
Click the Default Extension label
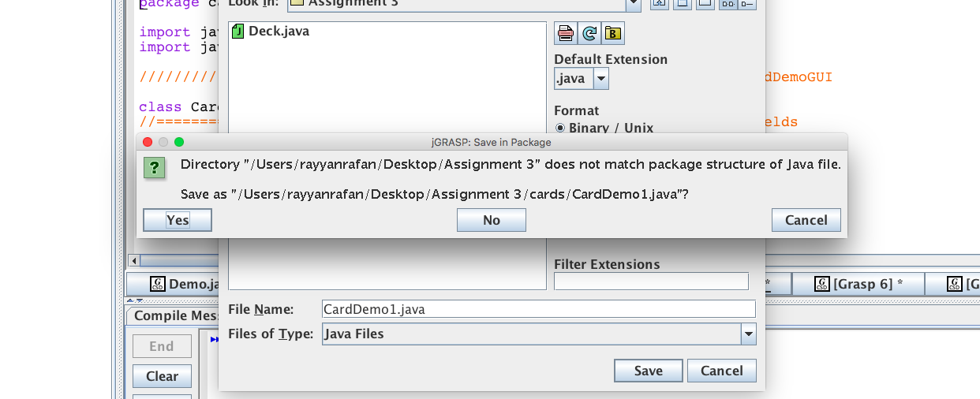pos(611,59)
